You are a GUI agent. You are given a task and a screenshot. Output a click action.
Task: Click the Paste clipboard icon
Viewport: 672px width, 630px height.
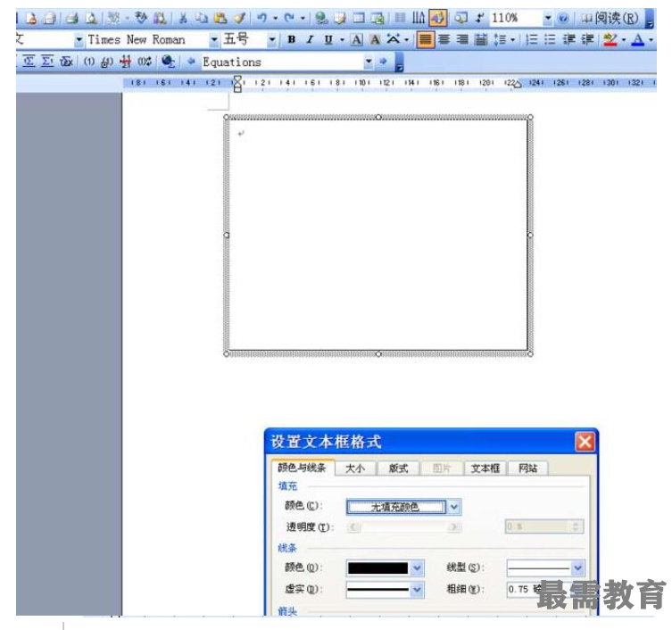220,18
